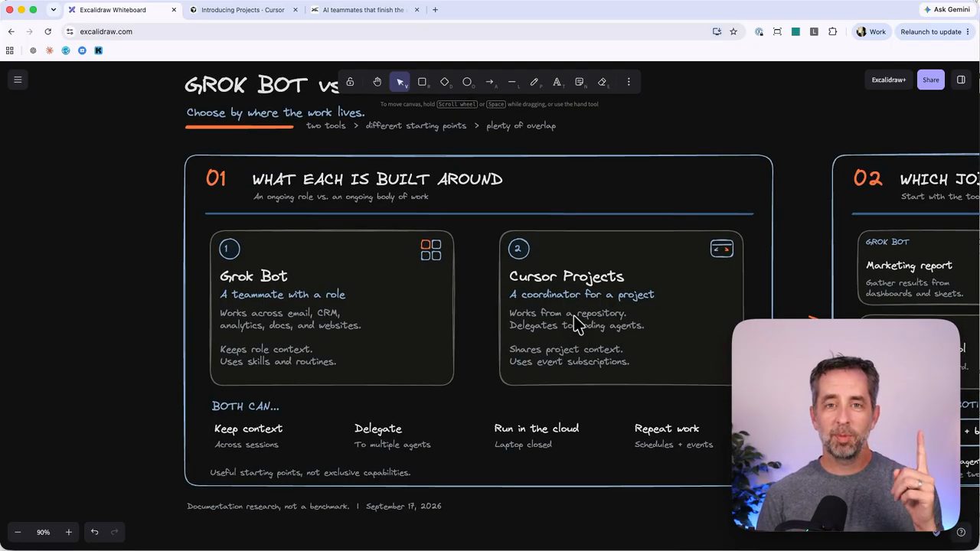
Task: Click Relaunch to update button
Action: coord(935,31)
